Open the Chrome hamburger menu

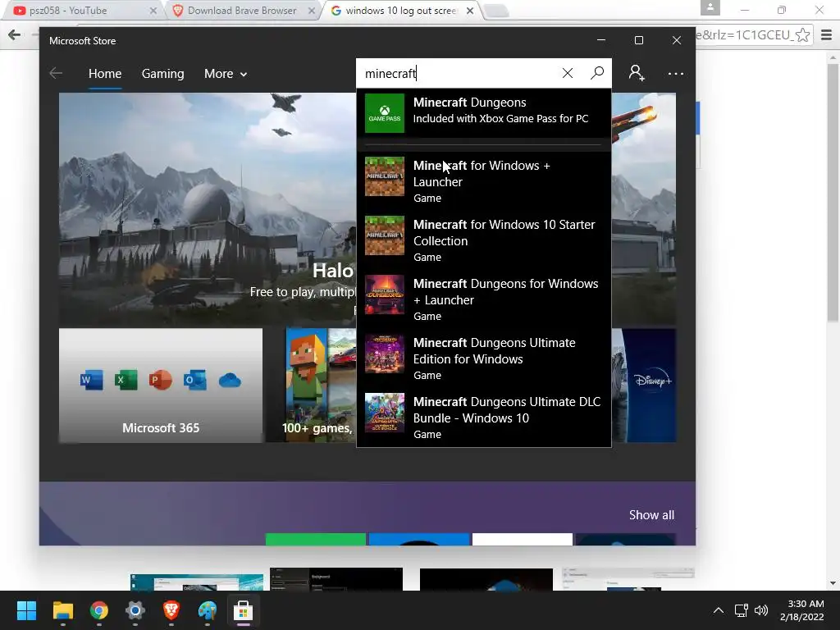(x=827, y=35)
